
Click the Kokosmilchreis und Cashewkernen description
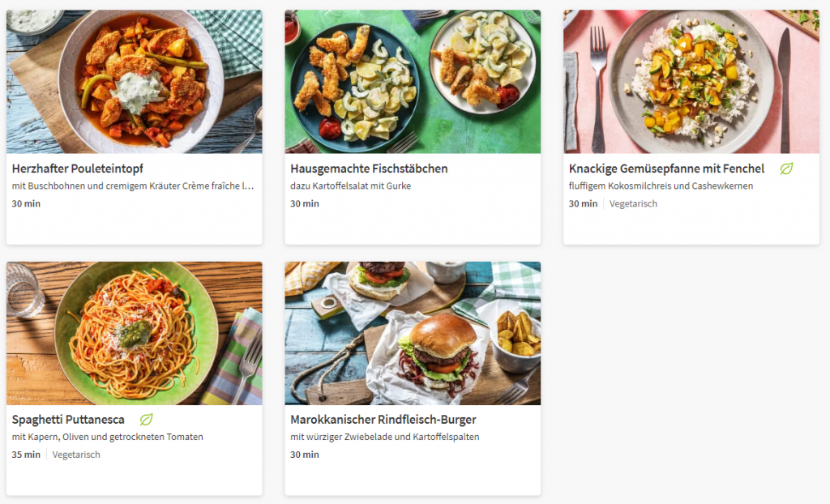click(661, 186)
